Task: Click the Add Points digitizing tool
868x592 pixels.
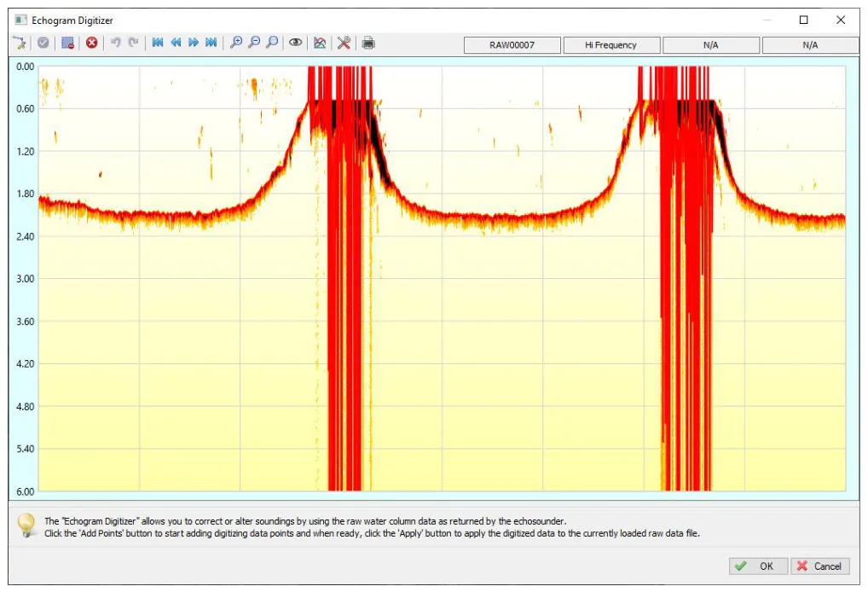Action: (x=20, y=43)
